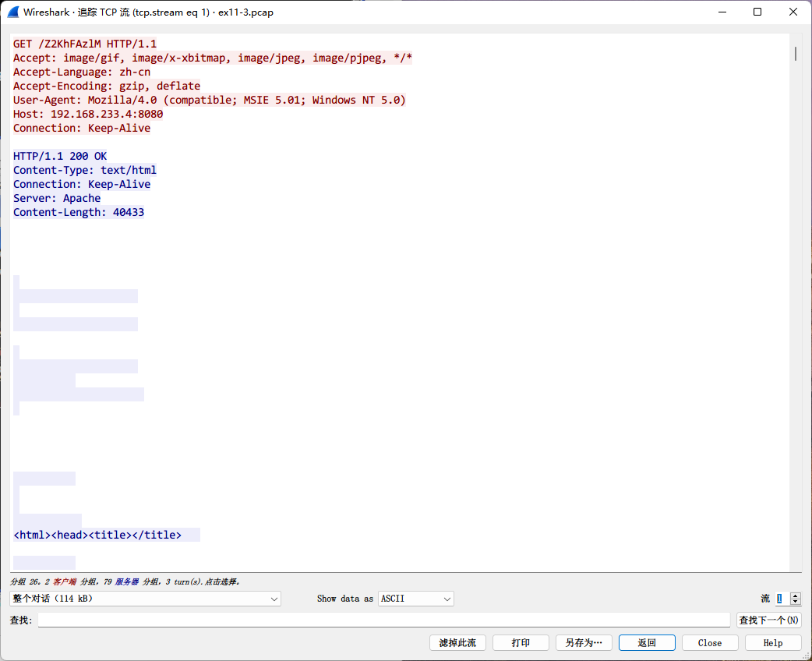Click the packet count status text 分组 26

click(125, 581)
